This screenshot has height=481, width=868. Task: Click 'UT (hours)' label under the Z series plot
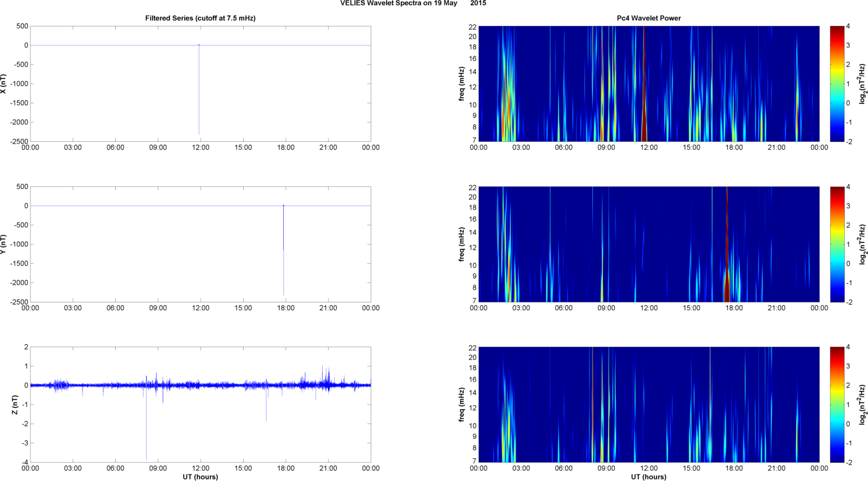click(200, 477)
